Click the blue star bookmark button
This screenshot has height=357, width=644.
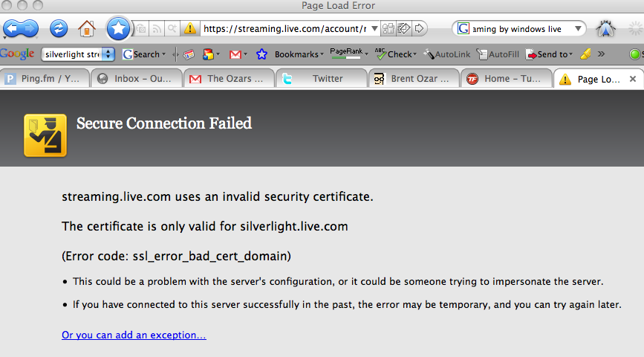(x=117, y=29)
